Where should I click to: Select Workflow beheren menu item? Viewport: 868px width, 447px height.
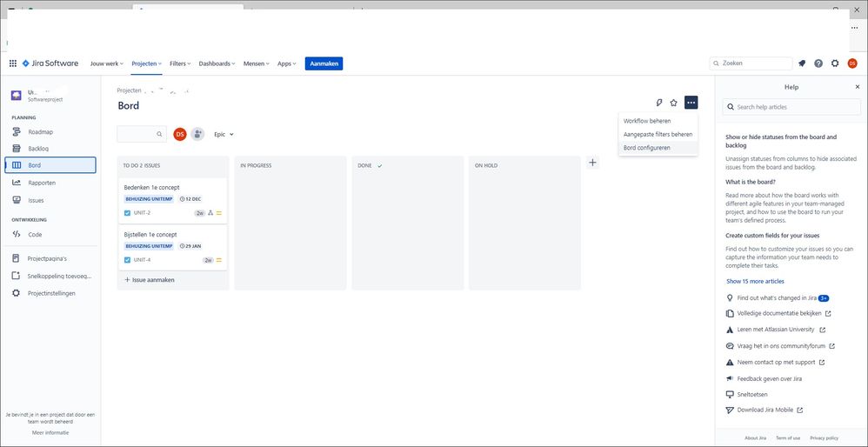[x=658, y=121]
